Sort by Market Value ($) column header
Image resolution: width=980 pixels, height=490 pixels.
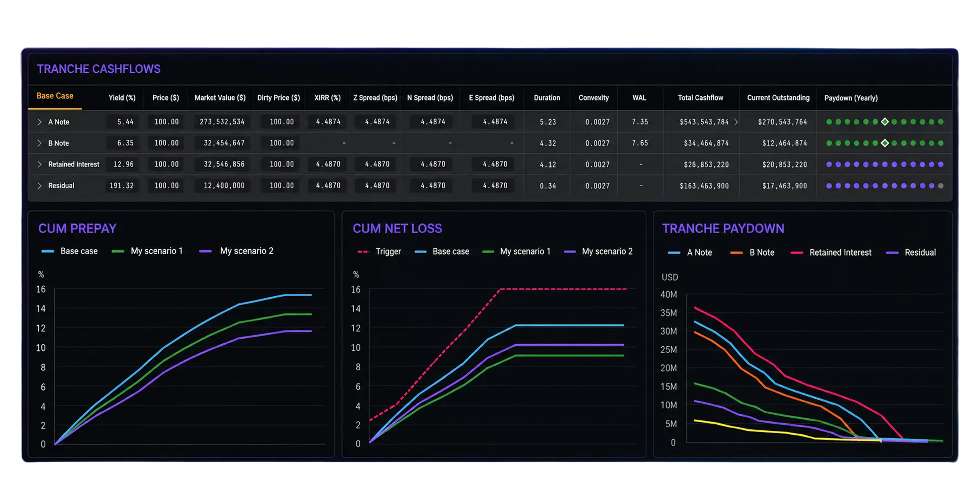[220, 98]
